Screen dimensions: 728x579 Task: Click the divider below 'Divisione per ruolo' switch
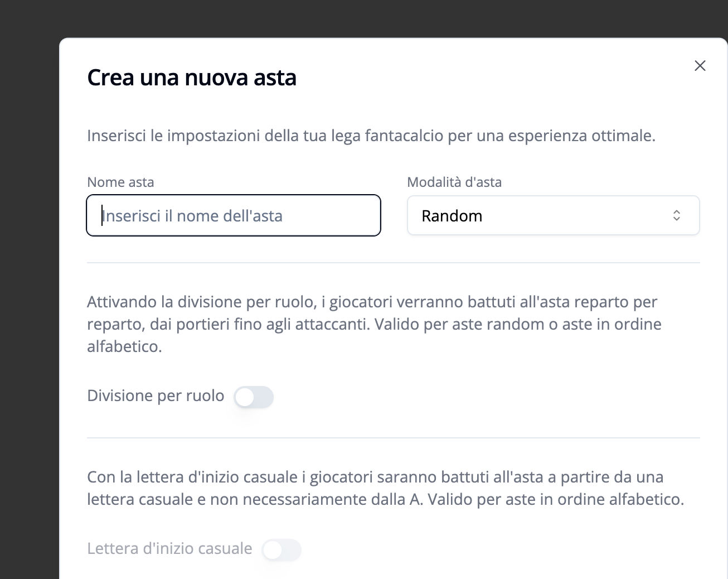tap(393, 438)
